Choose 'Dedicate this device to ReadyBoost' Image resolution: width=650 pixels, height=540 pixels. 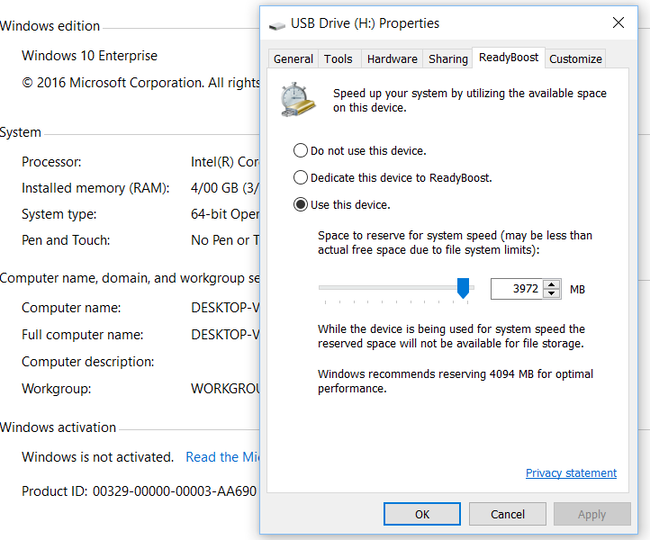coord(301,178)
